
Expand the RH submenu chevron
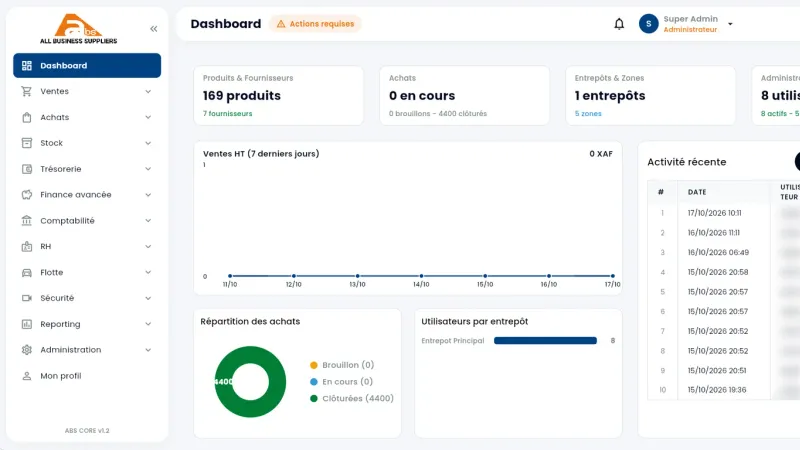click(148, 246)
